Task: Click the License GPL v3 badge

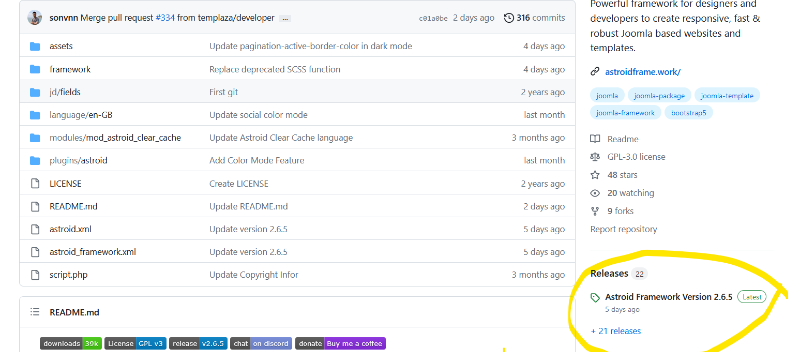Action: (136, 343)
